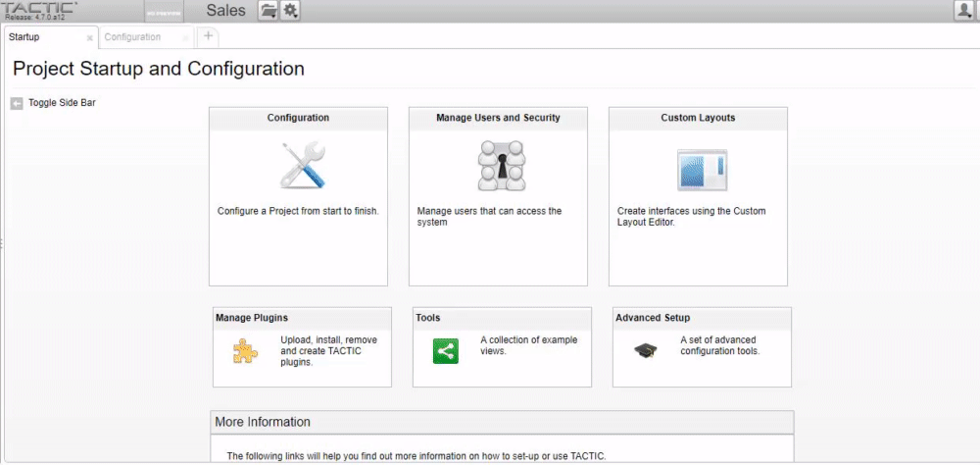Click the Toggle Side Bar arrow icon
Screen dimensions: 980x465
pyautogui.click(x=17, y=103)
